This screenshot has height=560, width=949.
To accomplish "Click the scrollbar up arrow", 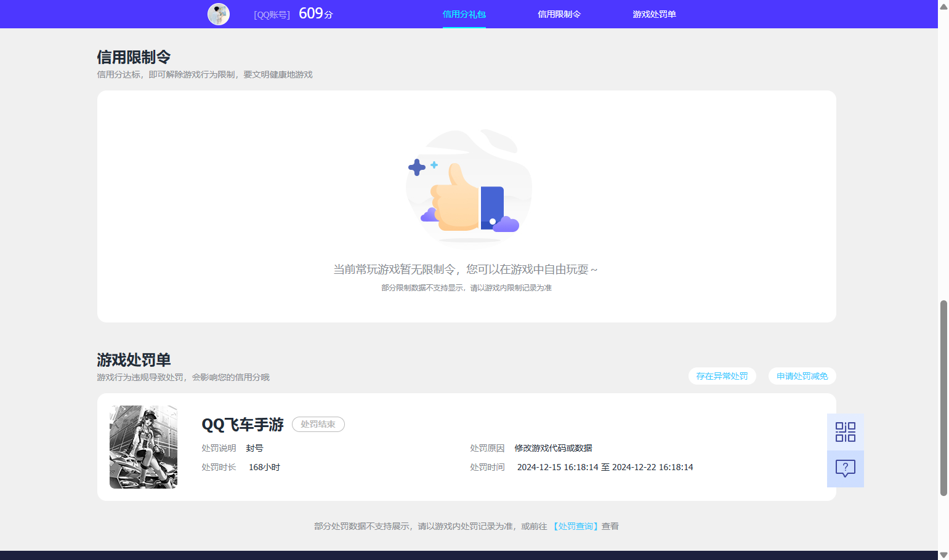I will (x=943, y=6).
